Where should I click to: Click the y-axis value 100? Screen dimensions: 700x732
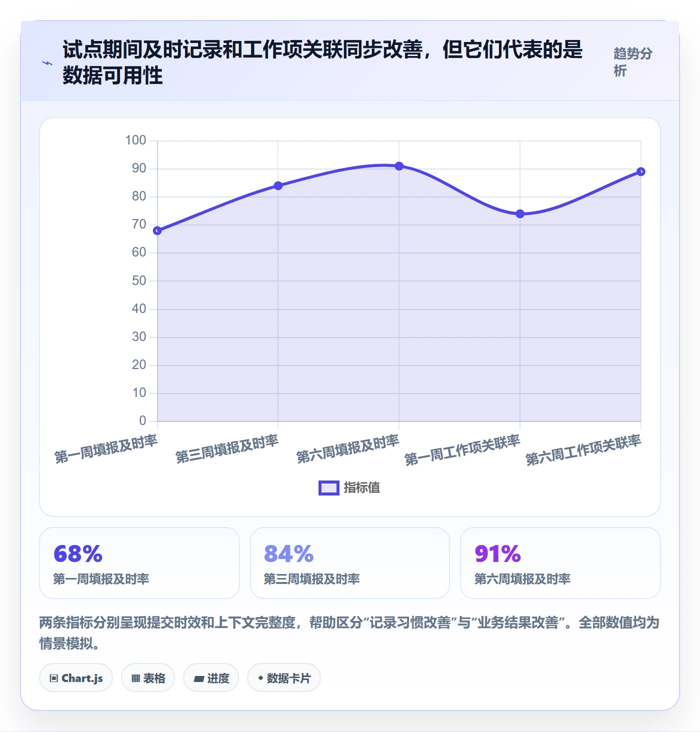pyautogui.click(x=135, y=140)
